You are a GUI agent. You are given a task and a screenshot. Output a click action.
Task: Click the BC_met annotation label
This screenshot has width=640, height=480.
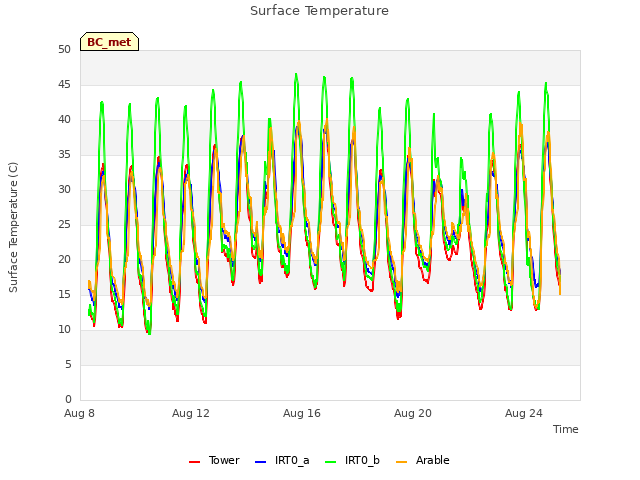pos(109,42)
